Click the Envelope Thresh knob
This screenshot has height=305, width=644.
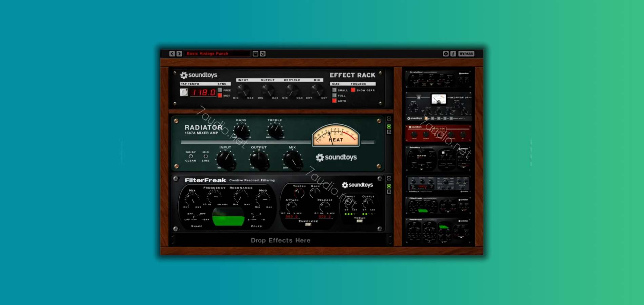299,193
